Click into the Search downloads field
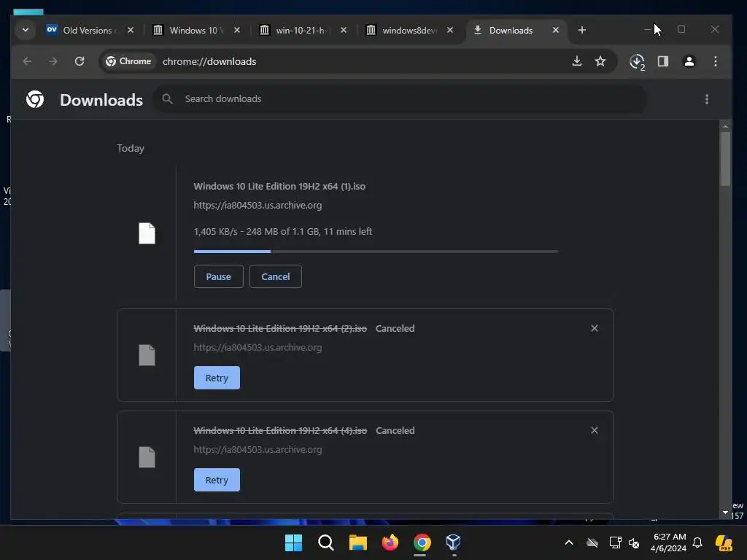747x560 pixels. 400,99
